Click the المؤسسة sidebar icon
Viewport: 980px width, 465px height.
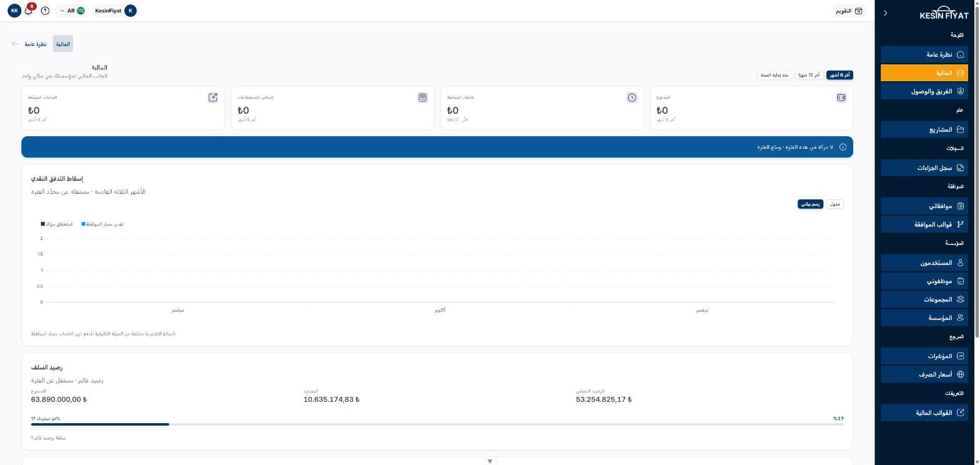[x=961, y=317]
